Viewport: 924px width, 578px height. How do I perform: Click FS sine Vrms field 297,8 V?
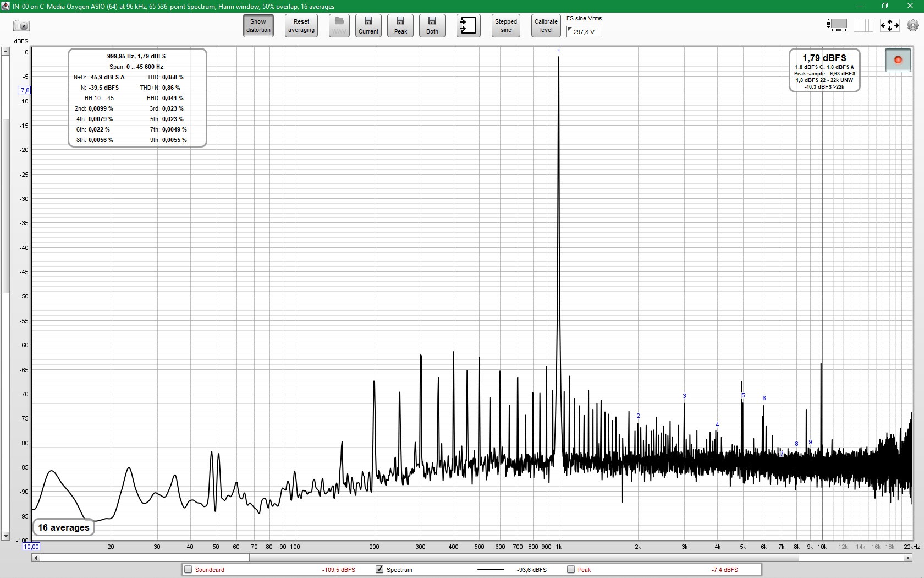click(x=584, y=32)
